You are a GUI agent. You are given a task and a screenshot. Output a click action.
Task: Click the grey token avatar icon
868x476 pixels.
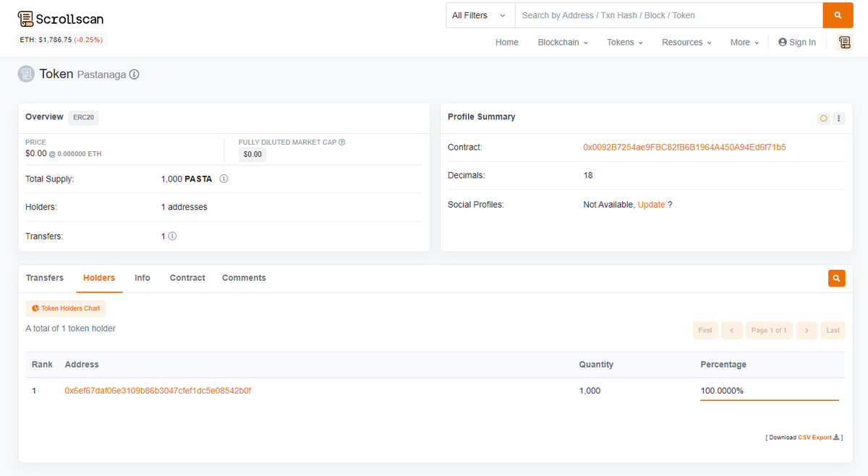[27, 73]
